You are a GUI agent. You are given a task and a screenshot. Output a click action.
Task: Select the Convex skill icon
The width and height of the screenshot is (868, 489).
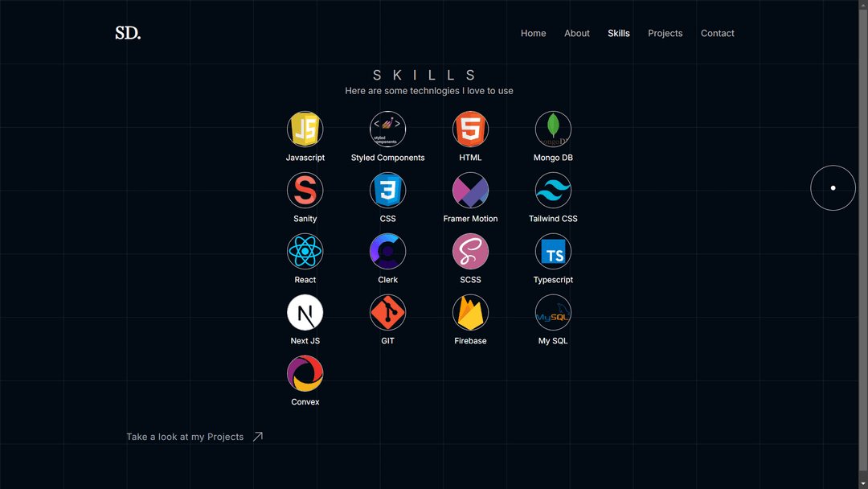tap(305, 372)
